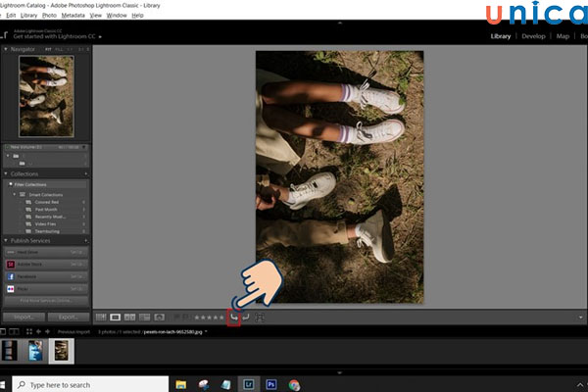The height and width of the screenshot is (392, 588).
Task: Set up Flickr publish service
Action: tap(77, 289)
